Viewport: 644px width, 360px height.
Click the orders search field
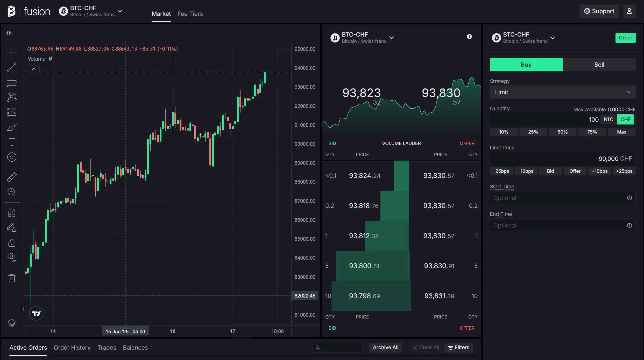[x=337, y=348]
